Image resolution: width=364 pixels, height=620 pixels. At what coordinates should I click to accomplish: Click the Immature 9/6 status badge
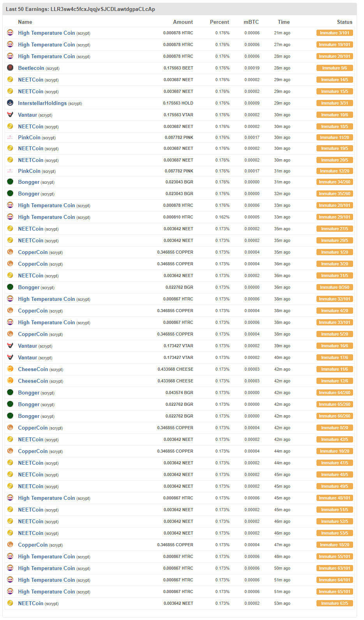[x=334, y=68]
